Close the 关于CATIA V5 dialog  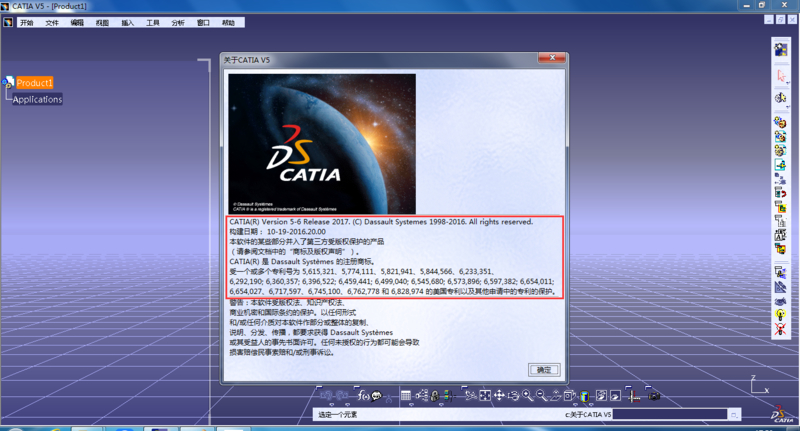(552, 58)
